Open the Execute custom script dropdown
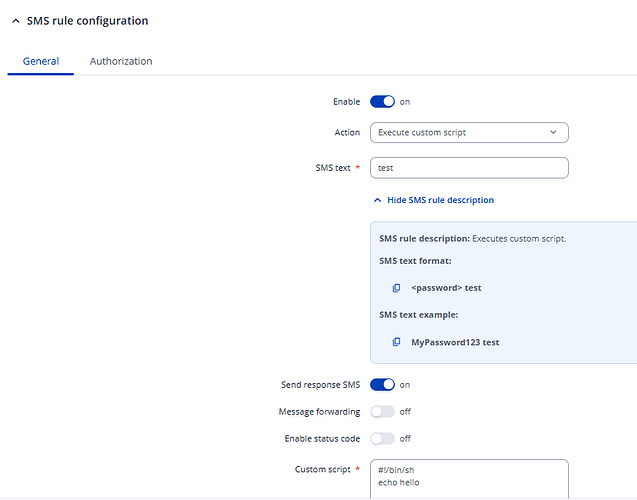The width and height of the screenshot is (637, 500). (468, 132)
